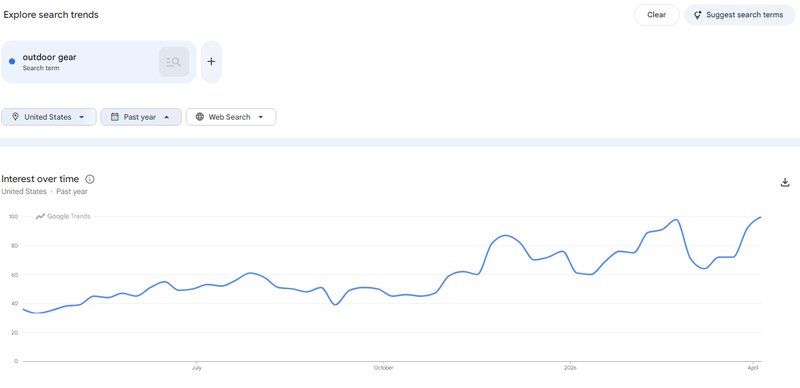
Task: Click the location pin icon
Action: pos(15,117)
